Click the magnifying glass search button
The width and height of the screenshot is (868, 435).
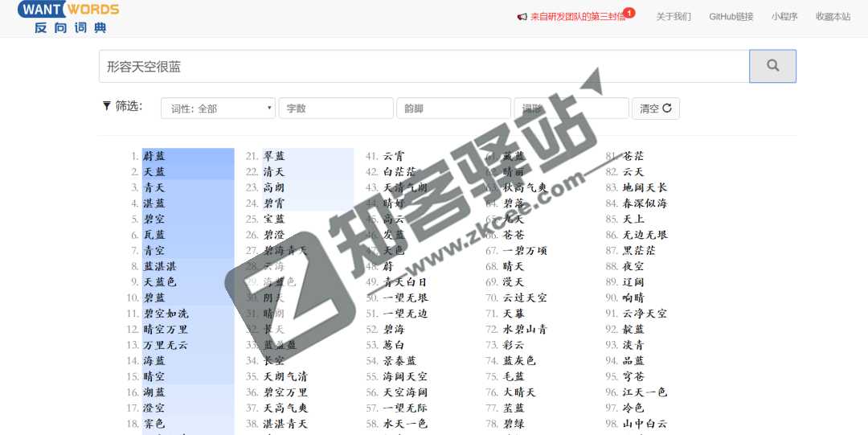[x=772, y=66]
